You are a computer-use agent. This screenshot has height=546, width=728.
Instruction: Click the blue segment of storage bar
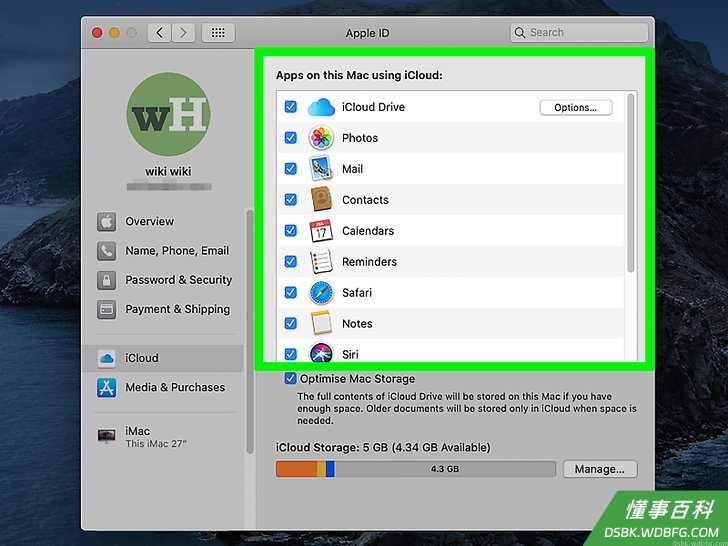330,469
